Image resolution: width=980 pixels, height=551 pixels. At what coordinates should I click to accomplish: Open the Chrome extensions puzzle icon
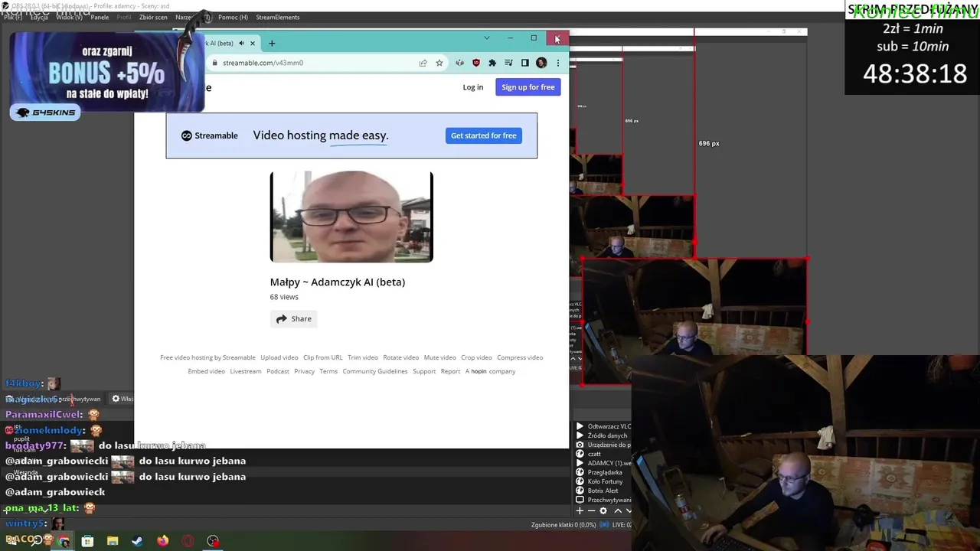coord(492,63)
